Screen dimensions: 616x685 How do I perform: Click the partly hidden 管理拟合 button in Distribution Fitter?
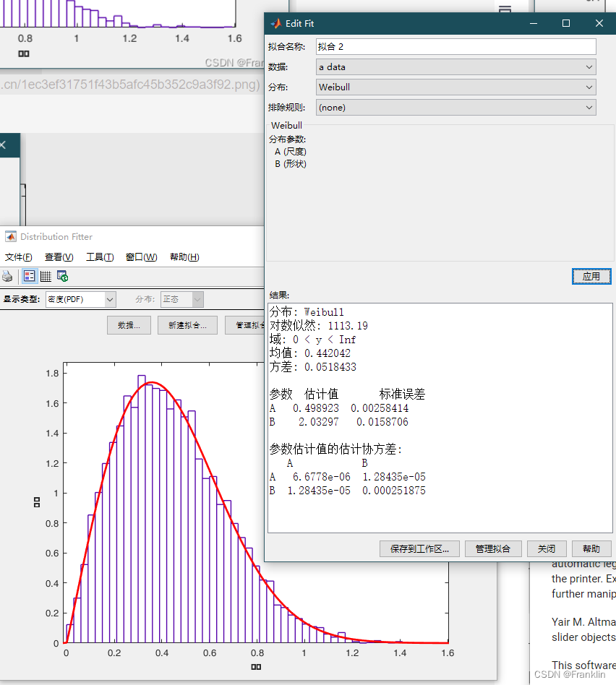pos(245,325)
